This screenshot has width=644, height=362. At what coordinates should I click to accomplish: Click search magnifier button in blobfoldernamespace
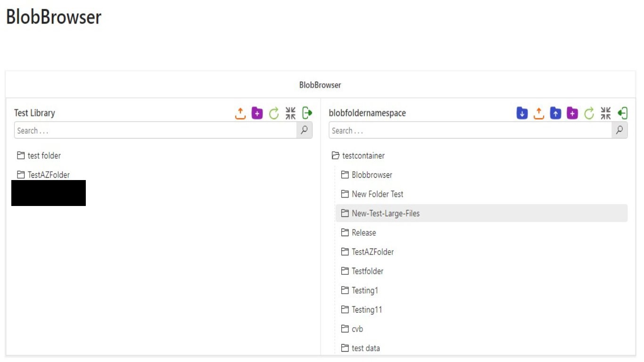619,131
